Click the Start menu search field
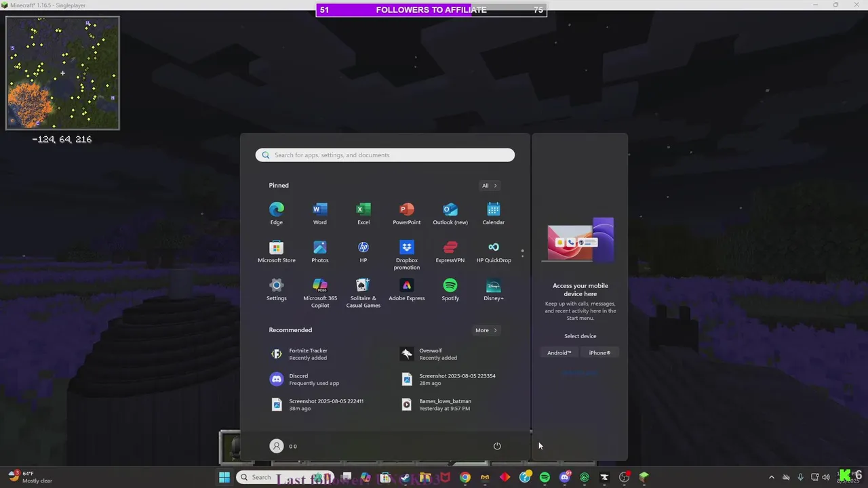868x488 pixels. click(x=385, y=155)
